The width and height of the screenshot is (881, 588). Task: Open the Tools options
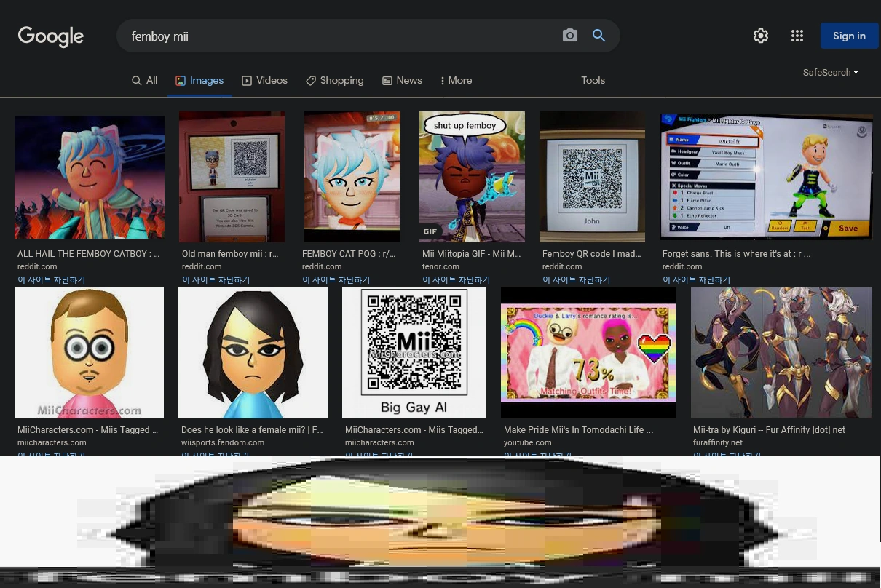pyautogui.click(x=593, y=80)
